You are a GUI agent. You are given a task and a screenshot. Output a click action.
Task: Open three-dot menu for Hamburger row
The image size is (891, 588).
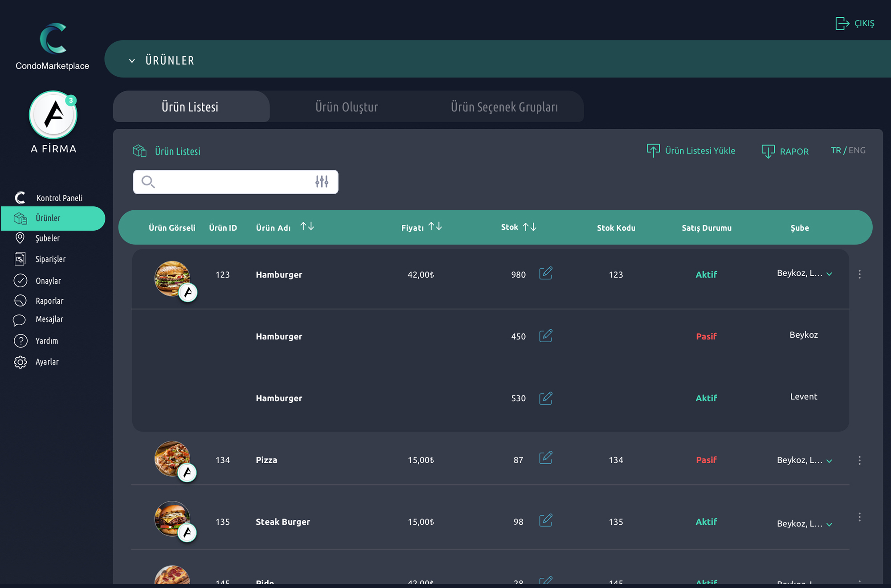859,274
